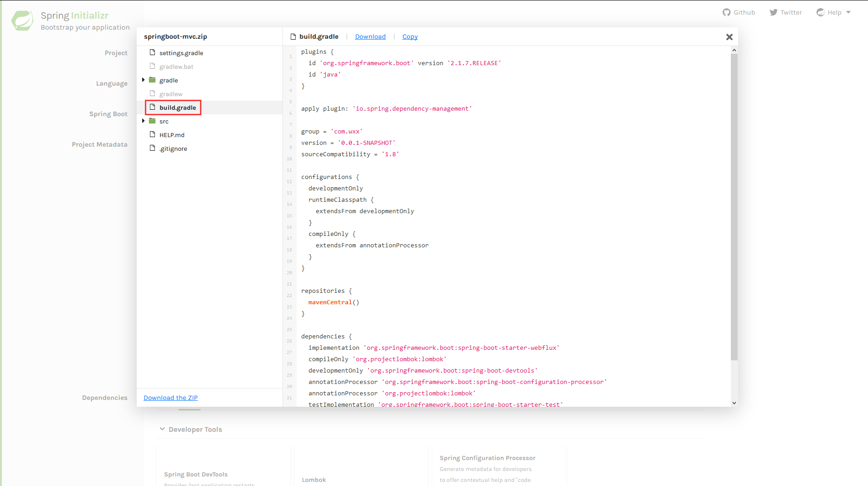Click the '0.0.1-SNAPSHOT' version value
Image resolution: width=868 pixels, height=486 pixels.
[x=367, y=143]
